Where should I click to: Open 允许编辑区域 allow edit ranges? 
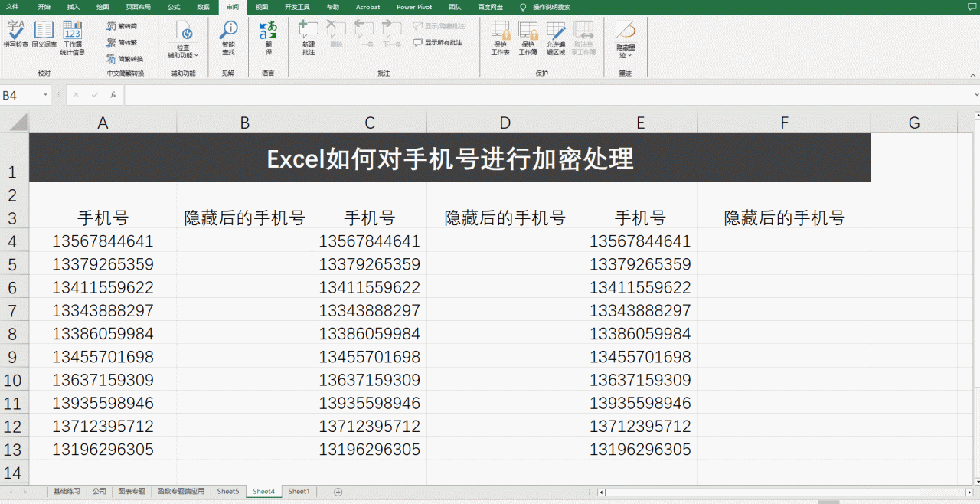point(556,38)
